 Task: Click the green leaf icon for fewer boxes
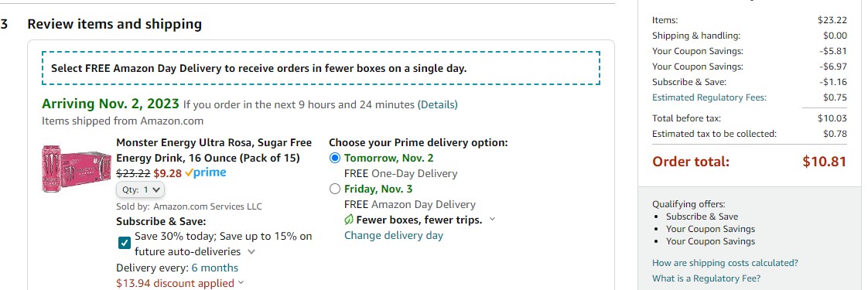tap(349, 220)
